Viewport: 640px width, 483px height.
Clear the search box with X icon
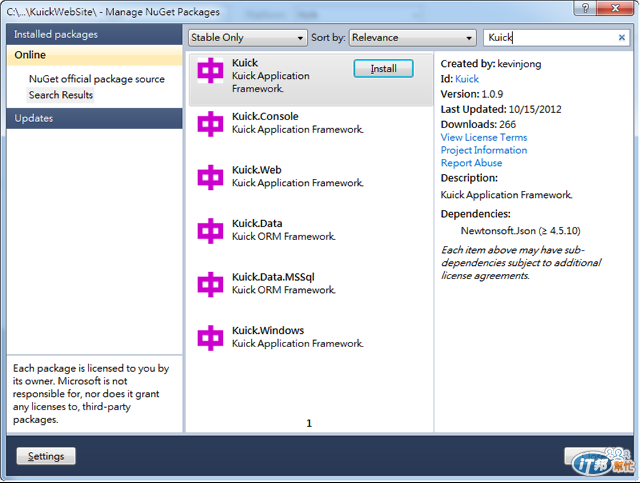[622, 38]
